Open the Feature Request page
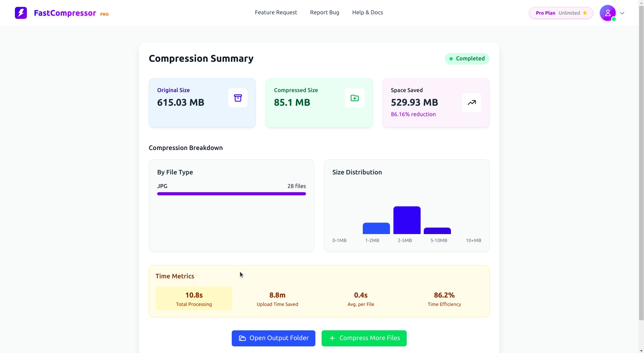The height and width of the screenshot is (353, 644). [276, 13]
